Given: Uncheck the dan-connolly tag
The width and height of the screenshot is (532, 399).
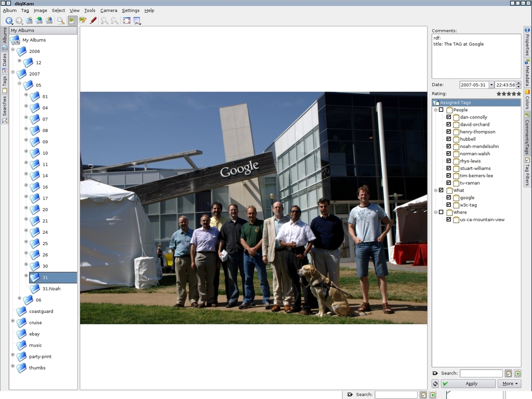Looking at the screenshot, I should [x=448, y=117].
